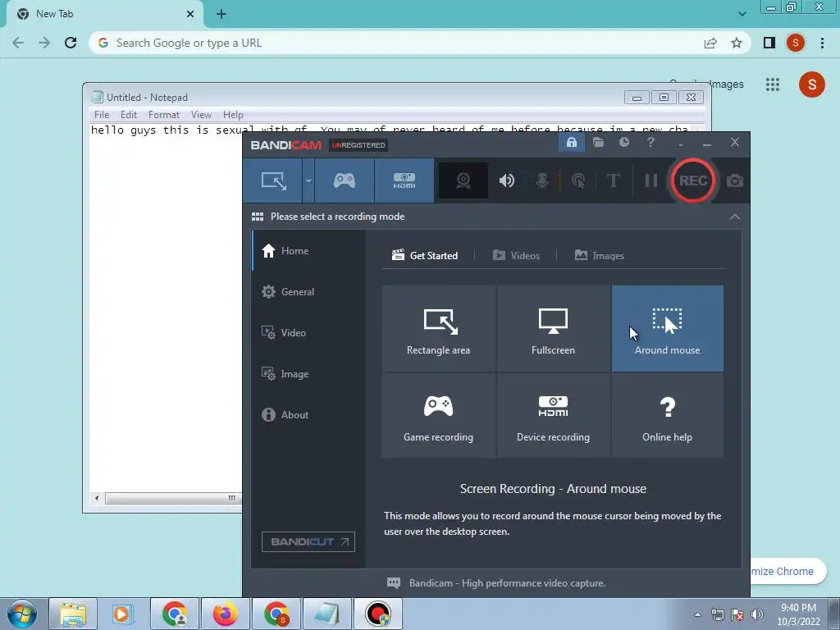Viewport: 840px width, 630px height.
Task: Open About section in sidebar
Action: (308, 414)
